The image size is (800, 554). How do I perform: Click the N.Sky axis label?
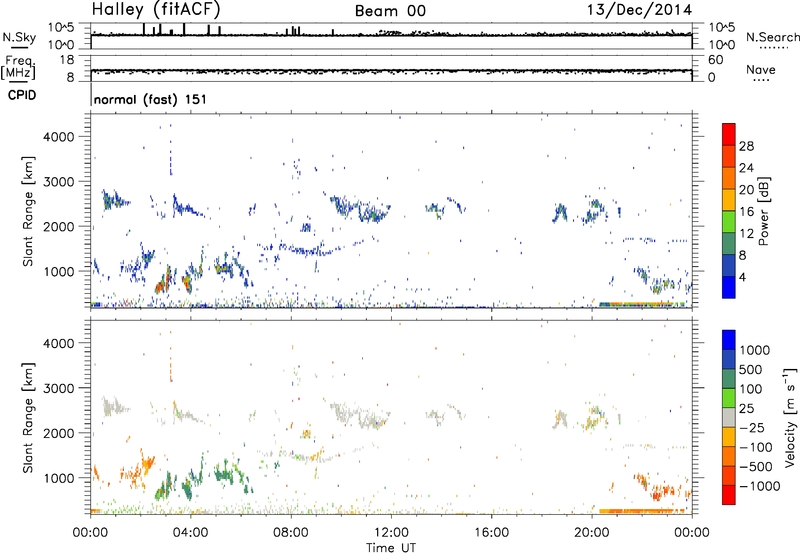click(x=19, y=37)
